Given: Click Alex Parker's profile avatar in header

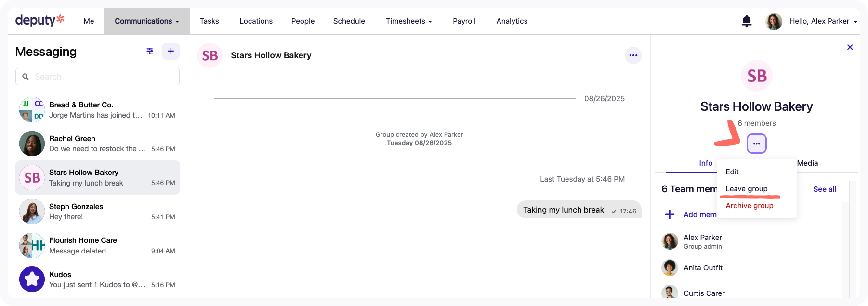Looking at the screenshot, I should tap(774, 21).
